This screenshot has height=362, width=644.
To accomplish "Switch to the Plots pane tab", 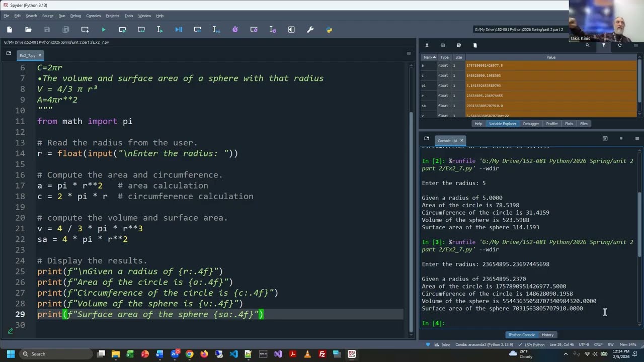I will 569,124.
